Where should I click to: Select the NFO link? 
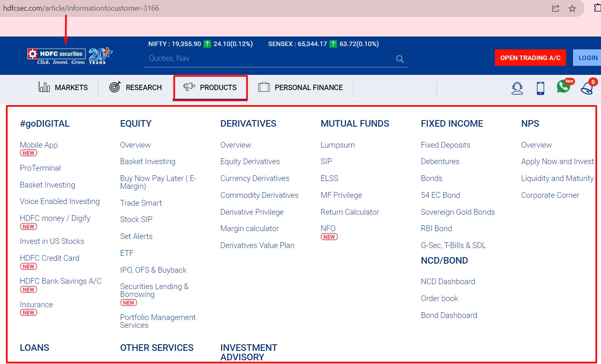pyautogui.click(x=328, y=229)
